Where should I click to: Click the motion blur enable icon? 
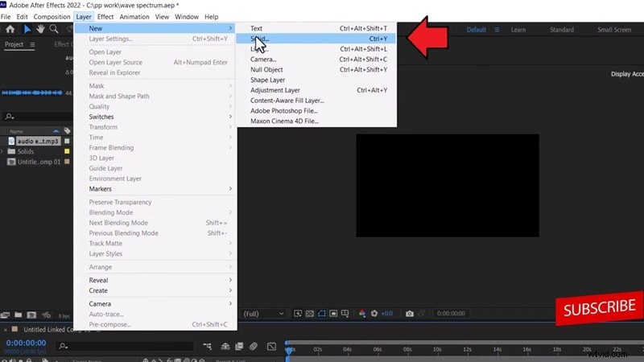click(254, 347)
